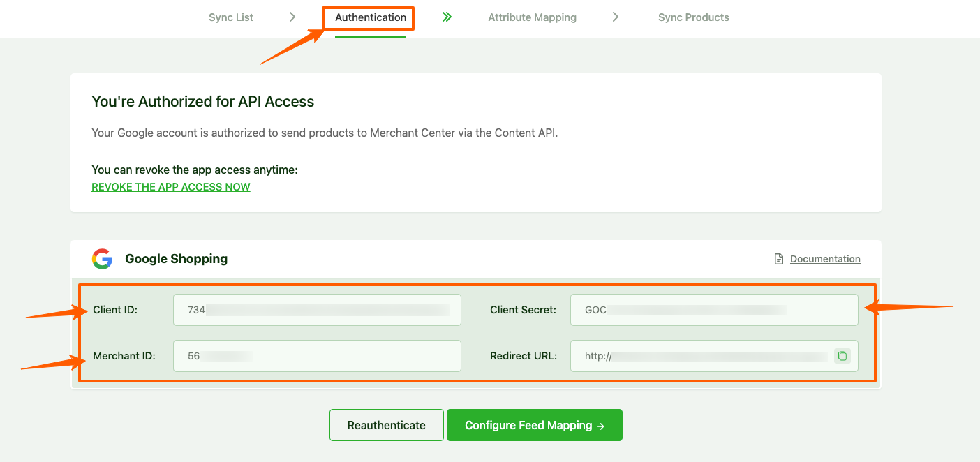This screenshot has height=462, width=980.
Task: Click the chevron after Sync List
Action: coord(292,17)
